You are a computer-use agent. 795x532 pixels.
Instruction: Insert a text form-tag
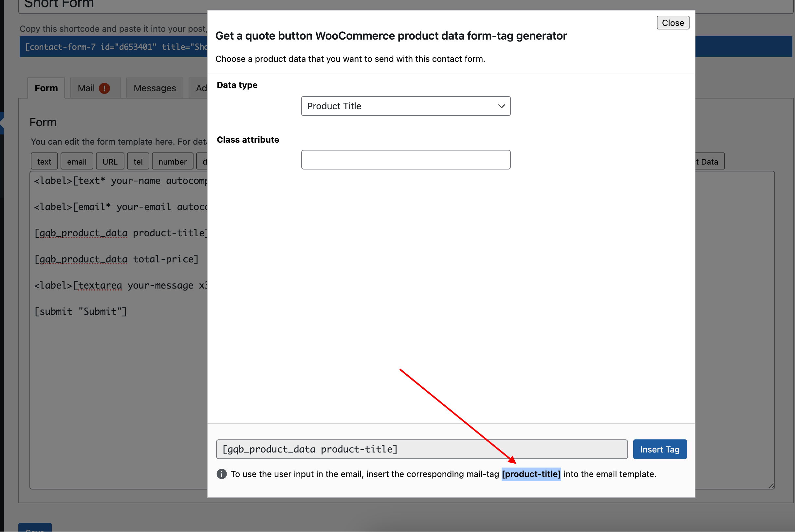coord(44,162)
